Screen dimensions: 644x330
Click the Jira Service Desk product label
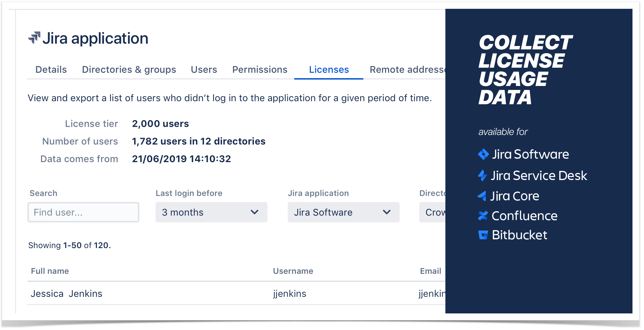(539, 176)
